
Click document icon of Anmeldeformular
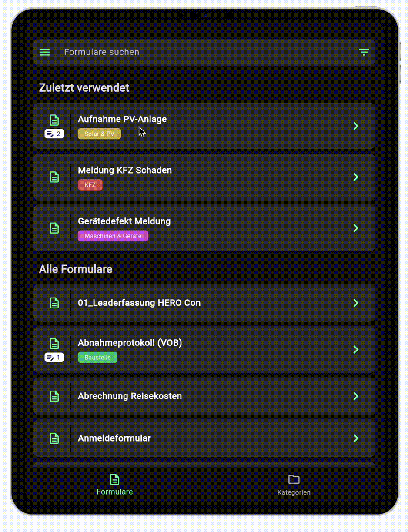tap(54, 438)
